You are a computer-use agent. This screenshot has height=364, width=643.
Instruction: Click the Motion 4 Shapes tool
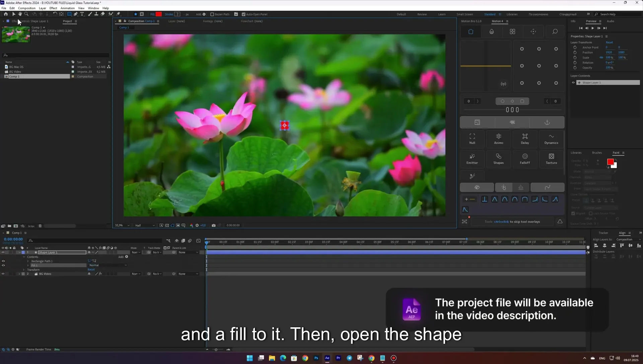click(499, 159)
